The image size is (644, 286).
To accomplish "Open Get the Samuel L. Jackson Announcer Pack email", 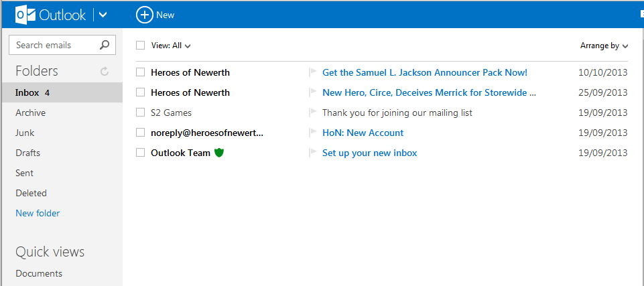I will click(x=425, y=72).
